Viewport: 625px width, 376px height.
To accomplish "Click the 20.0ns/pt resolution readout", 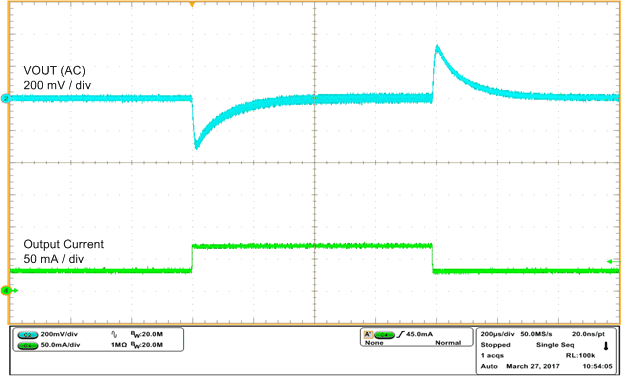I will point(588,334).
